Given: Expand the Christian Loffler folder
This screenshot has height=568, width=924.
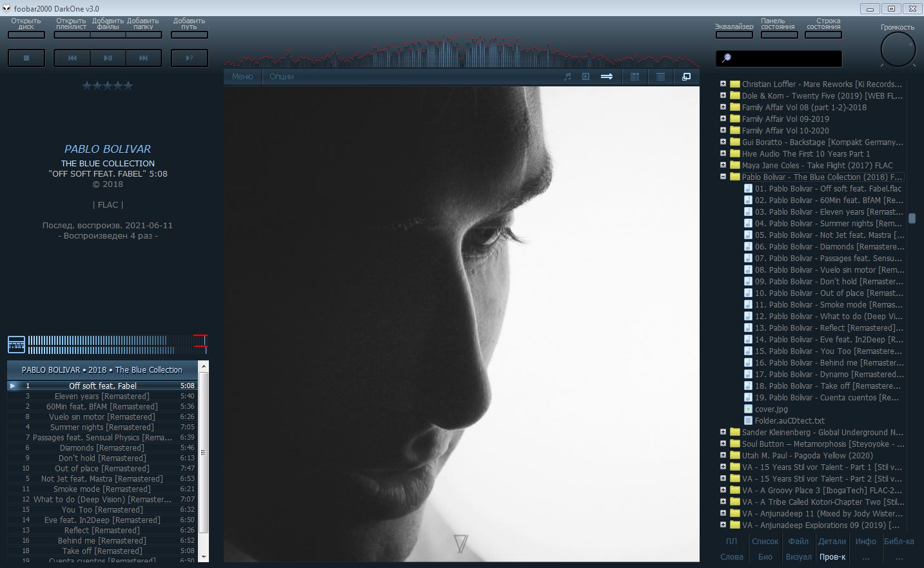Looking at the screenshot, I should [723, 84].
